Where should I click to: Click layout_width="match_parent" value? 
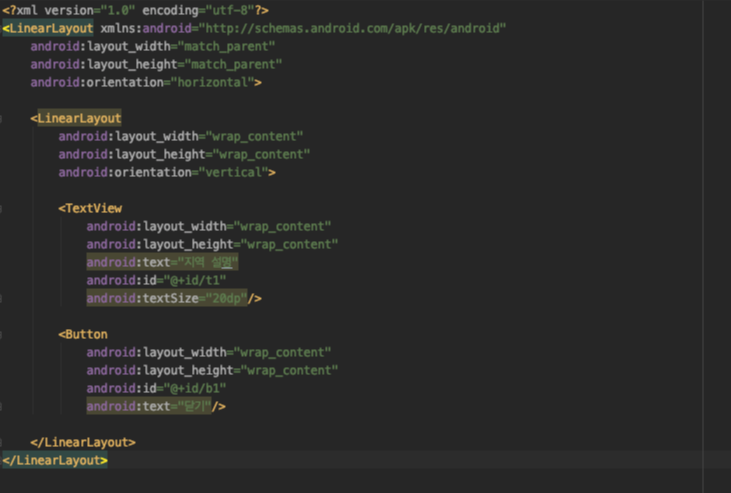226,47
